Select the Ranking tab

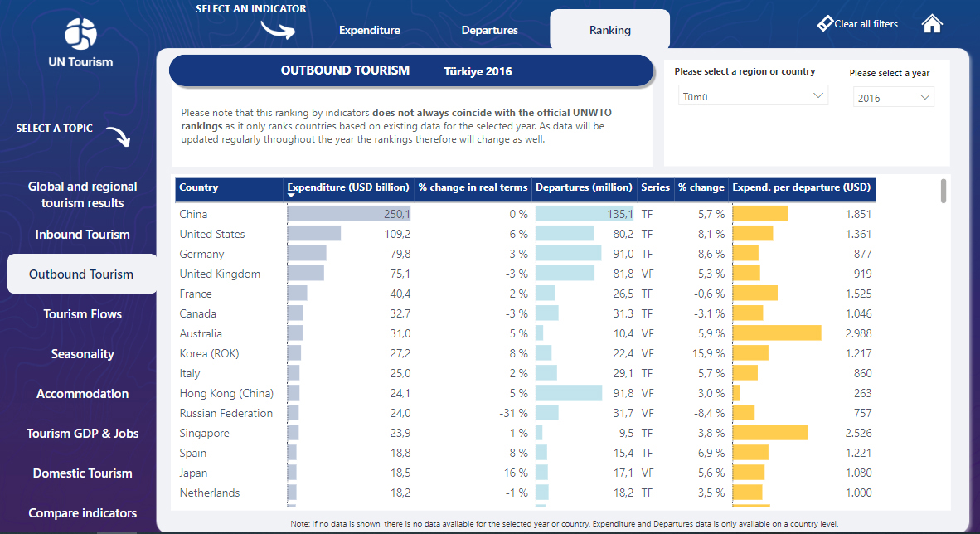pyautogui.click(x=609, y=31)
